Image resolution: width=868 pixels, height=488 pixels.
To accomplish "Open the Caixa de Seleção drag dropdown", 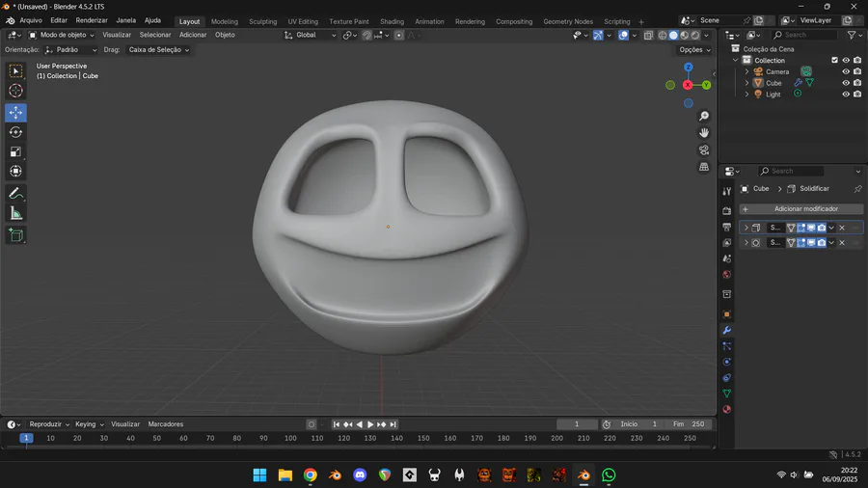I will click(158, 50).
